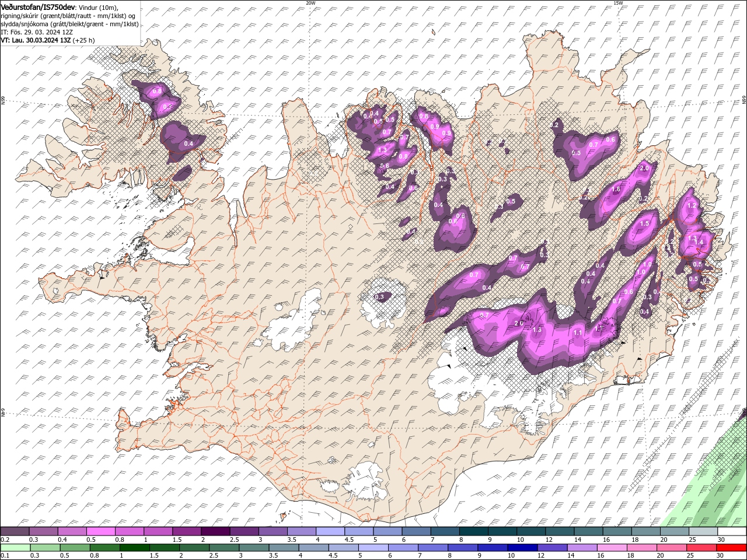The width and height of the screenshot is (747, 560).
Task: Select the dark purple 2 swatch in the upper legend
Action: coord(215,531)
